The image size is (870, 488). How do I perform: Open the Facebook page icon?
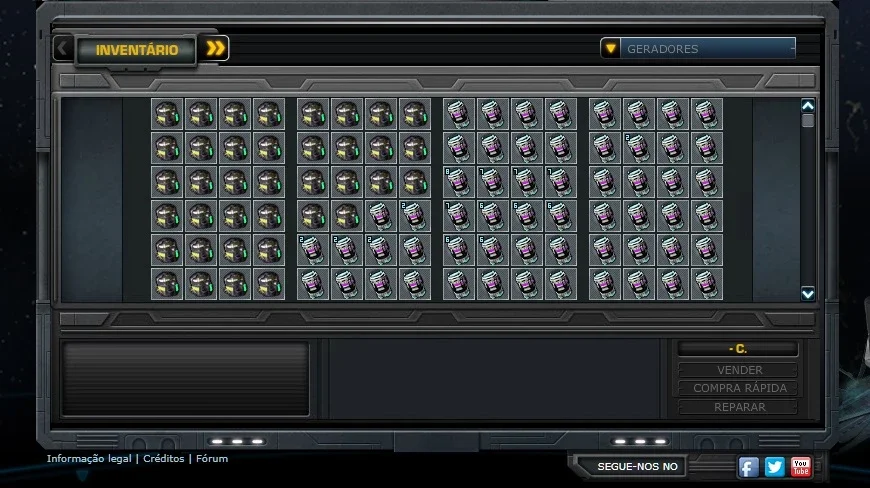748,467
